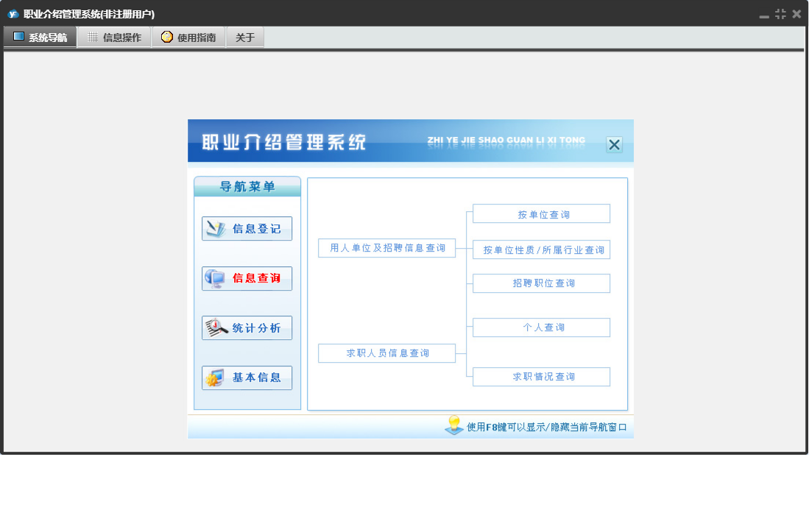Open the 系统导航 menu tab
Image resolution: width=809 pixels, height=532 pixels.
40,37
